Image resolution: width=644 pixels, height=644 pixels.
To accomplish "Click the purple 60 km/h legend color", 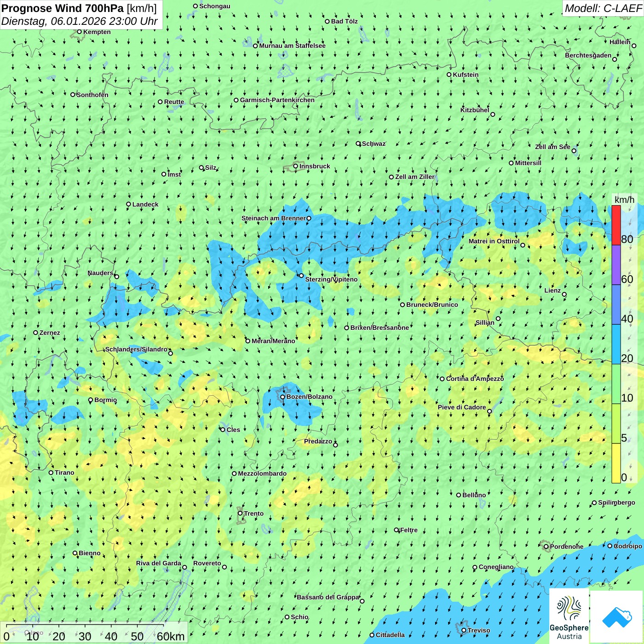I will tap(616, 265).
